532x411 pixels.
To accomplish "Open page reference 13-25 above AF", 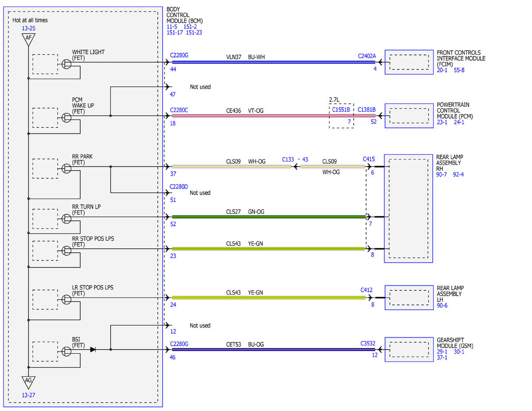I will click(x=28, y=28).
